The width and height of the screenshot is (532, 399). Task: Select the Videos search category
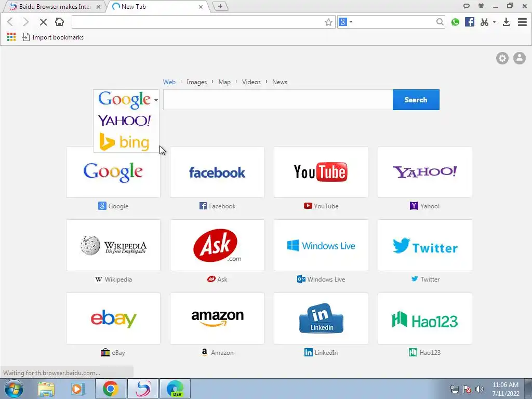tap(251, 82)
